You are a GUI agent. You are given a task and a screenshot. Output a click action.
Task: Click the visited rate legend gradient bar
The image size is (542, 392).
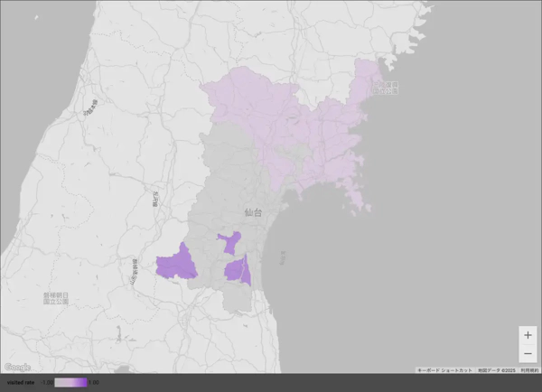(71, 383)
